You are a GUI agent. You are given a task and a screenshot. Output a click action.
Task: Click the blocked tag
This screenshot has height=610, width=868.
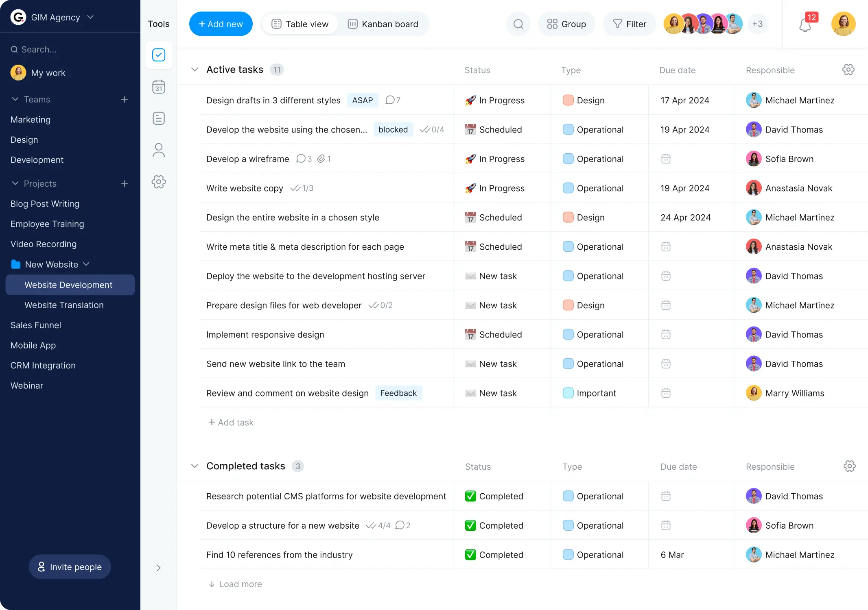click(393, 130)
